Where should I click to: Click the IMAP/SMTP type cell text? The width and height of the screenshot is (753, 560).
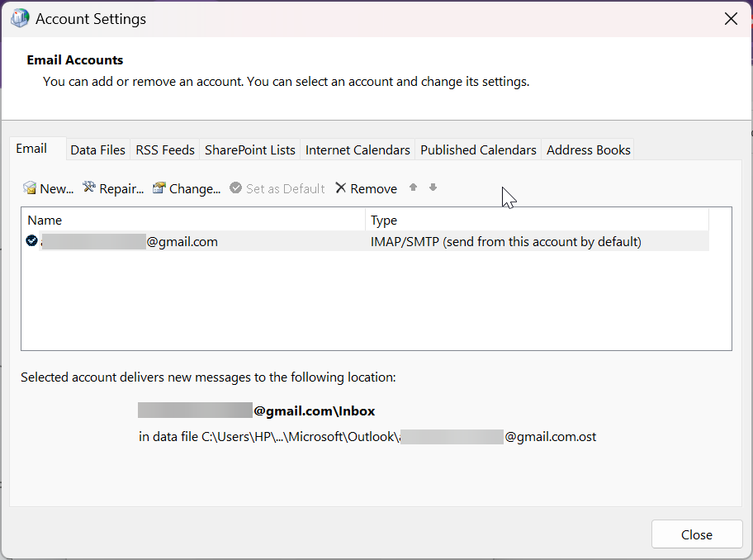click(505, 241)
